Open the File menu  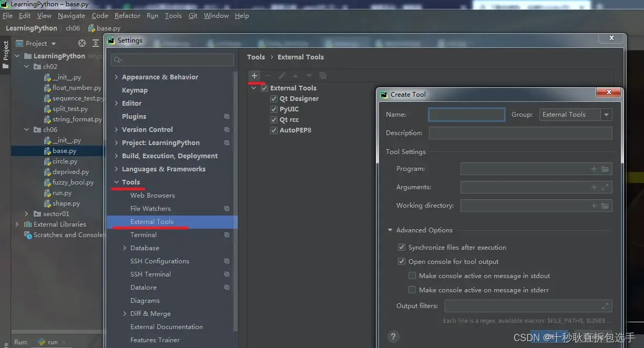(x=7, y=16)
